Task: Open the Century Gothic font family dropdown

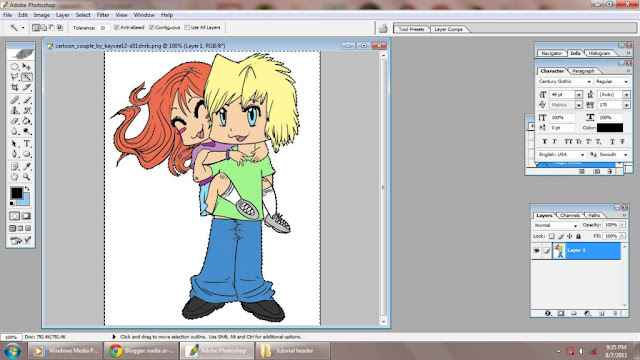Action: (x=589, y=82)
